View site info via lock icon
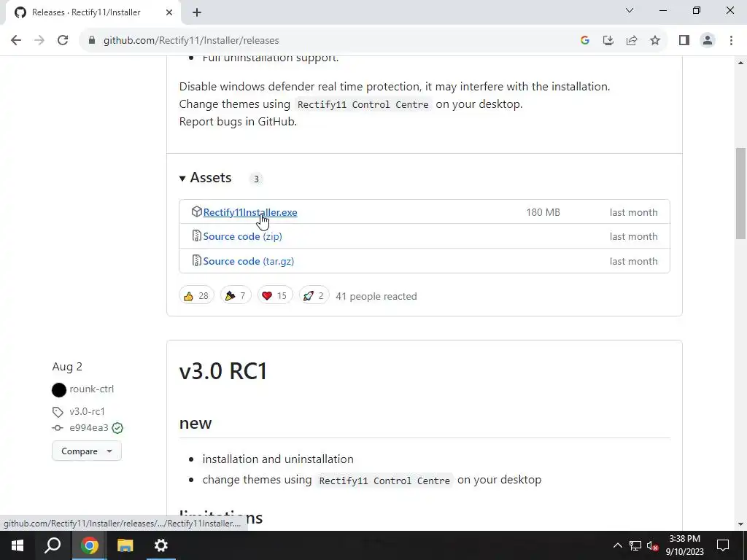 pyautogui.click(x=92, y=41)
